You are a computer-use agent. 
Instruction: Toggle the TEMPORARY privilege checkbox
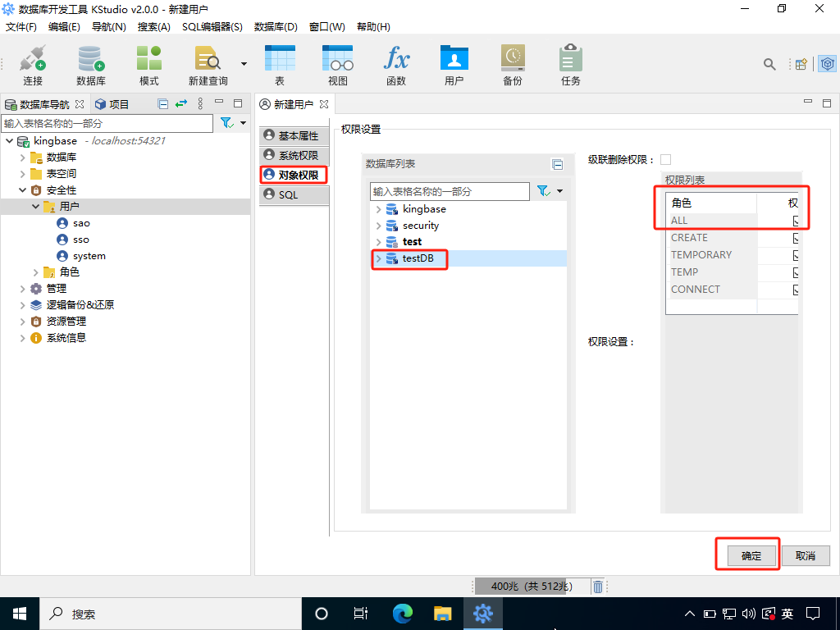pos(796,255)
